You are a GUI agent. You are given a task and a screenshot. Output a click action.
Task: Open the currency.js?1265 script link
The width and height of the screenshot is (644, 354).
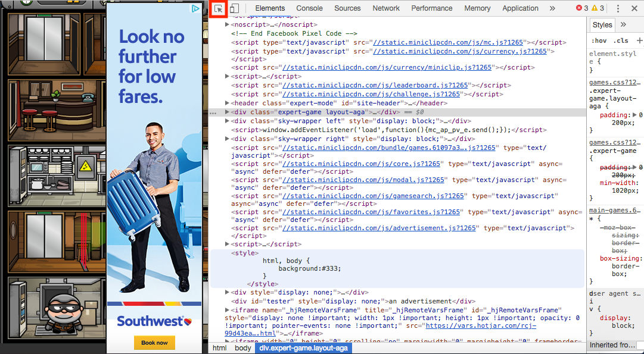click(x=459, y=51)
